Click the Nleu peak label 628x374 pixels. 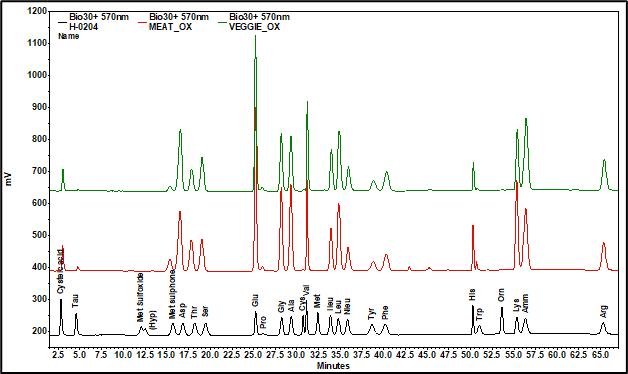coord(347,306)
